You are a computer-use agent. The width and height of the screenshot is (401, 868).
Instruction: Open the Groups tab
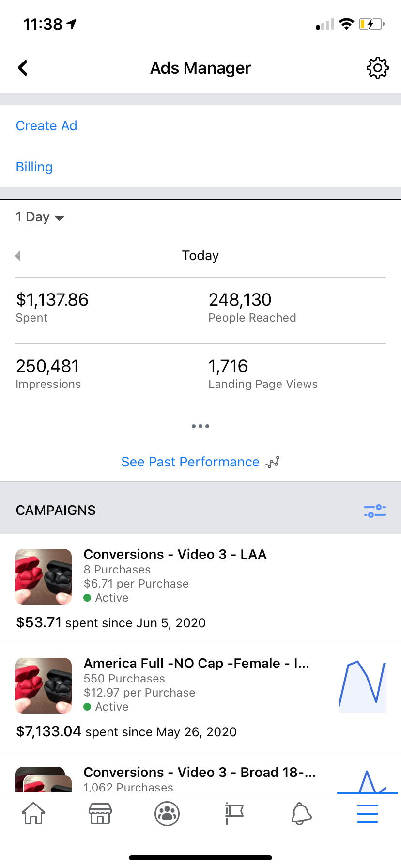tap(167, 813)
